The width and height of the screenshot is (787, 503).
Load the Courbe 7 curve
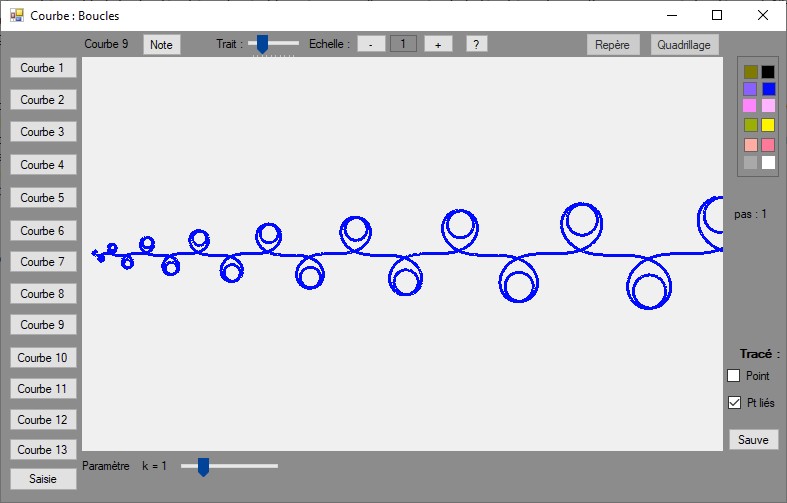click(42, 262)
